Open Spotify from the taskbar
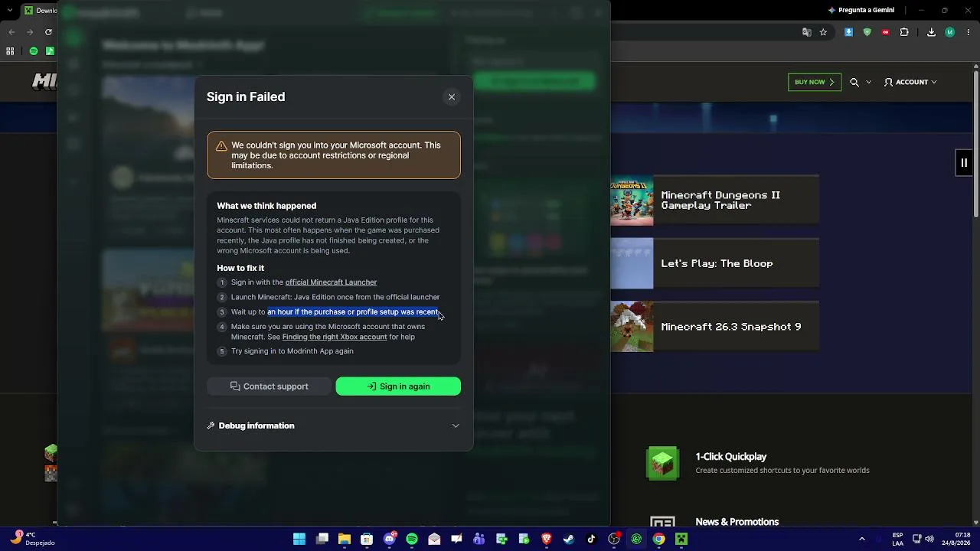 (x=412, y=539)
